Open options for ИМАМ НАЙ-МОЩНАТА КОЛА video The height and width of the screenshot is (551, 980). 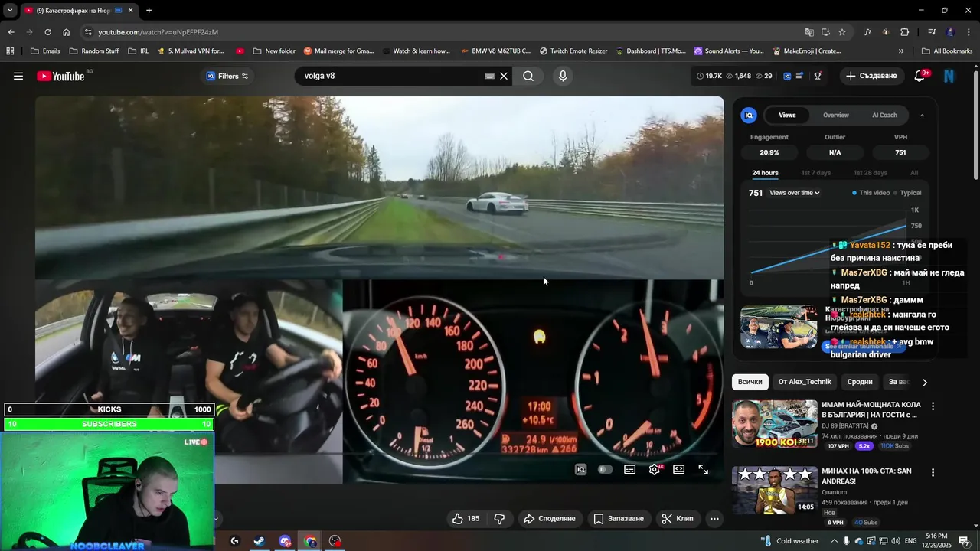pos(933,406)
